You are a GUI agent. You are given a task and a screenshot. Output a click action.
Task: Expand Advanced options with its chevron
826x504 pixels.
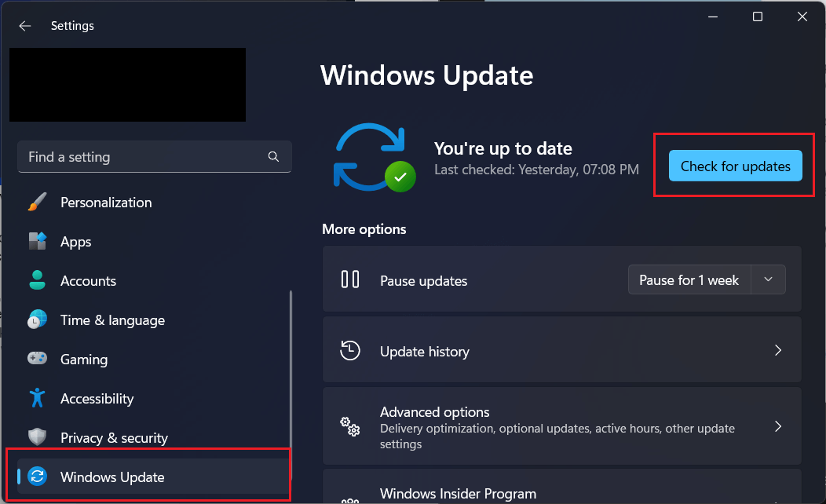click(777, 427)
